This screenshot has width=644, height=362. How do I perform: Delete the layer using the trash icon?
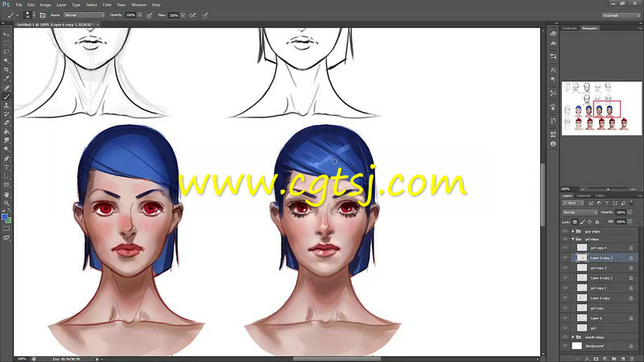[x=632, y=359]
